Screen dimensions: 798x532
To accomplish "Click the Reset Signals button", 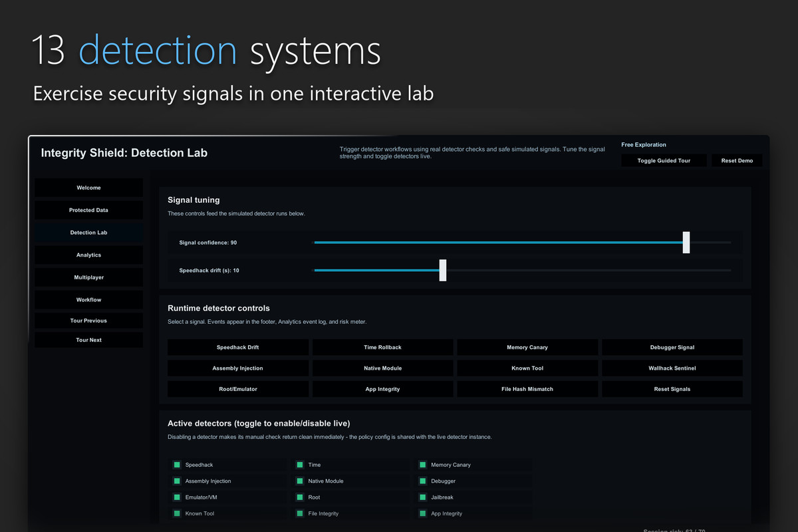I will (672, 389).
